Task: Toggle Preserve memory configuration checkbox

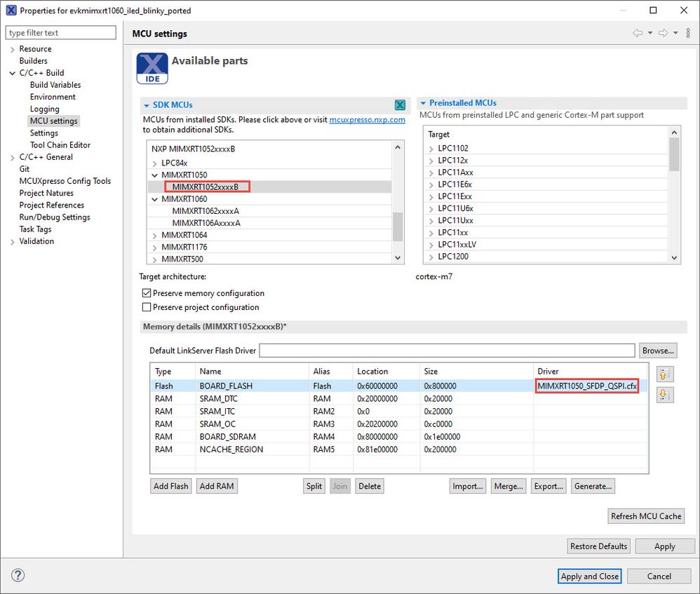Action: coord(147,293)
